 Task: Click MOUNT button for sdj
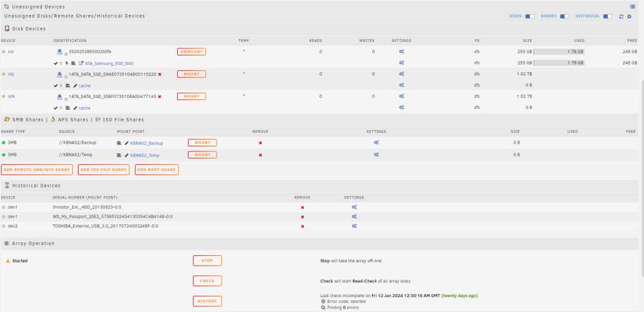click(191, 74)
